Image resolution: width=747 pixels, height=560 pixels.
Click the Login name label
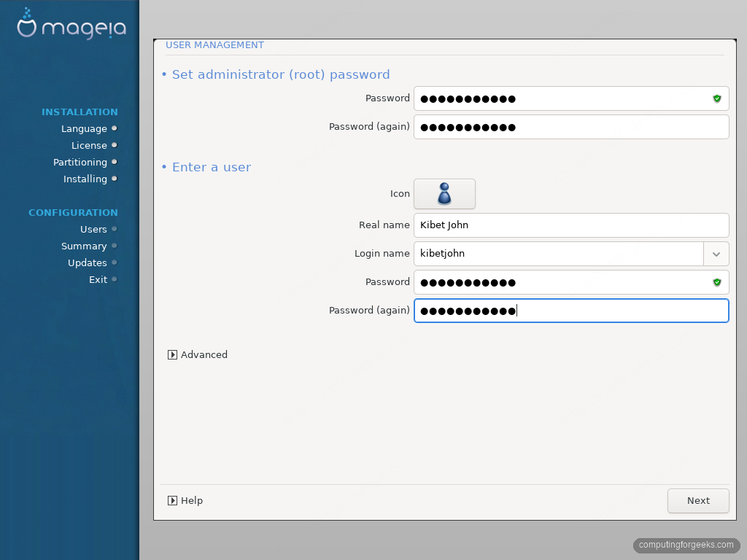(x=382, y=254)
